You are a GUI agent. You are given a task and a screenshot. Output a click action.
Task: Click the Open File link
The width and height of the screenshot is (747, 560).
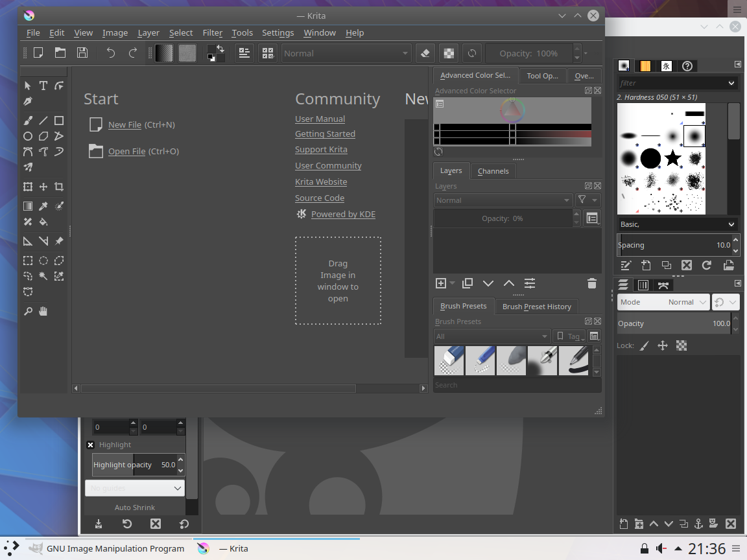(x=126, y=152)
